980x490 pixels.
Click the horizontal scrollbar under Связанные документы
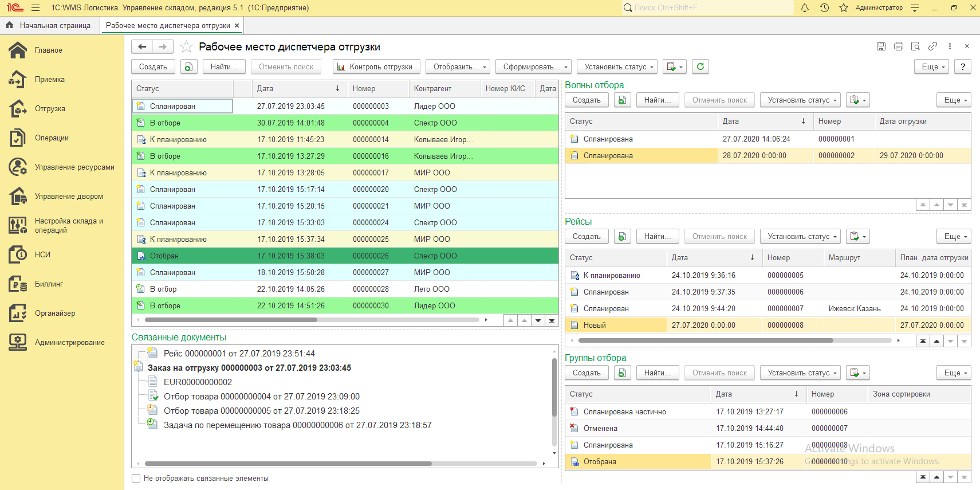tap(288, 463)
